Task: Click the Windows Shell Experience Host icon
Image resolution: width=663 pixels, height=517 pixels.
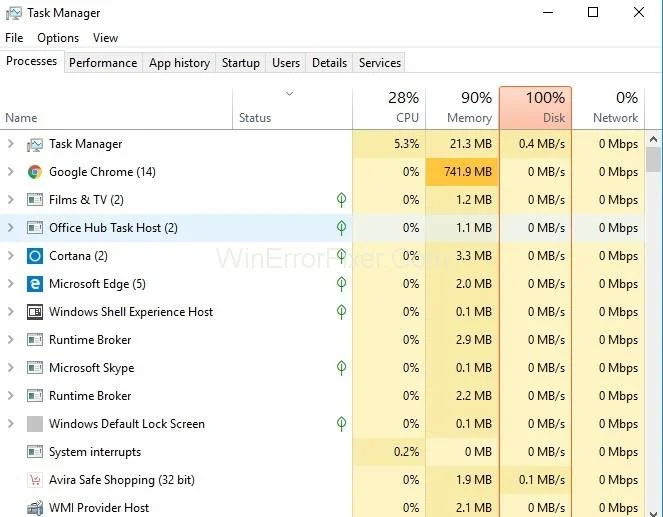Action: pos(35,312)
